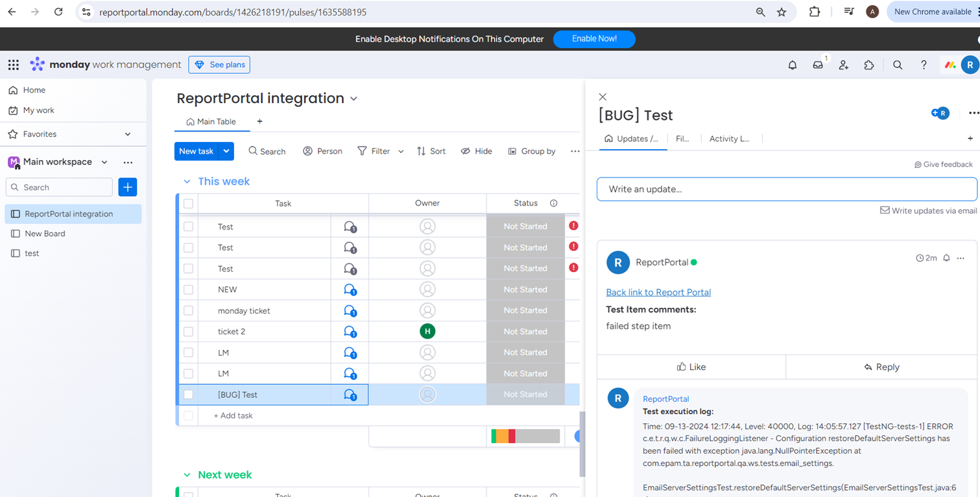Click the colored status battery bar

point(525,436)
